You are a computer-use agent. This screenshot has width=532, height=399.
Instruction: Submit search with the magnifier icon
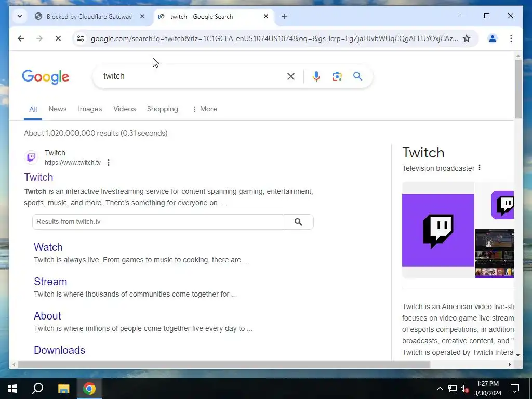click(x=357, y=76)
